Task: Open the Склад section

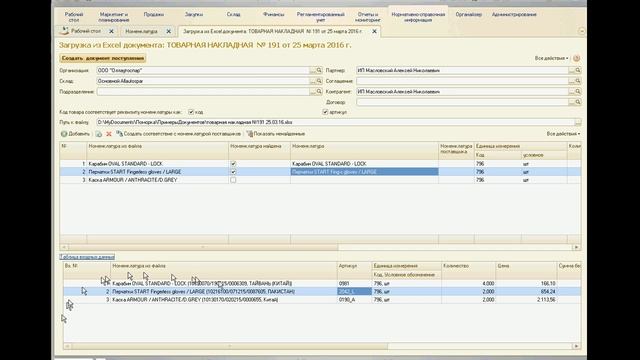Action: [x=233, y=14]
